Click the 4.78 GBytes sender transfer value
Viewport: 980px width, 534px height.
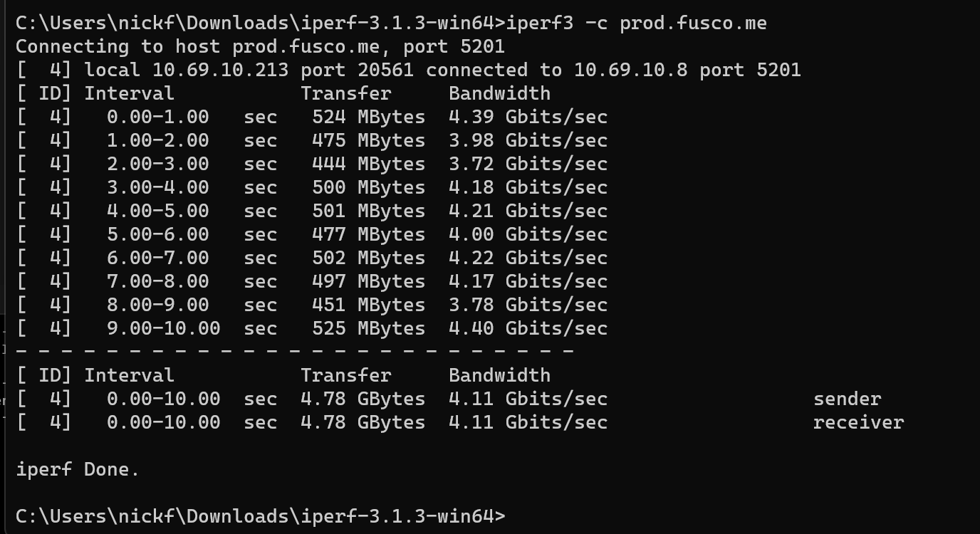pyautogui.click(x=363, y=399)
